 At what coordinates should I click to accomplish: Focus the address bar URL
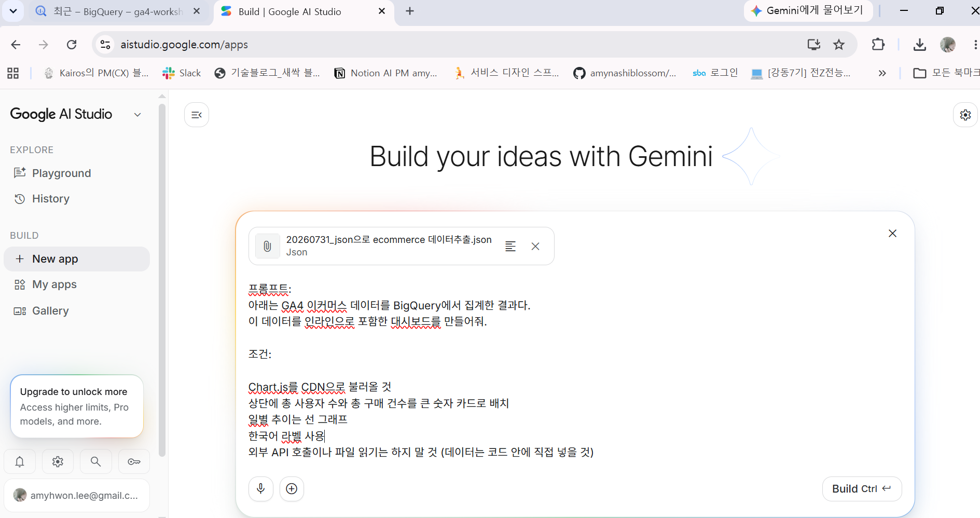184,45
